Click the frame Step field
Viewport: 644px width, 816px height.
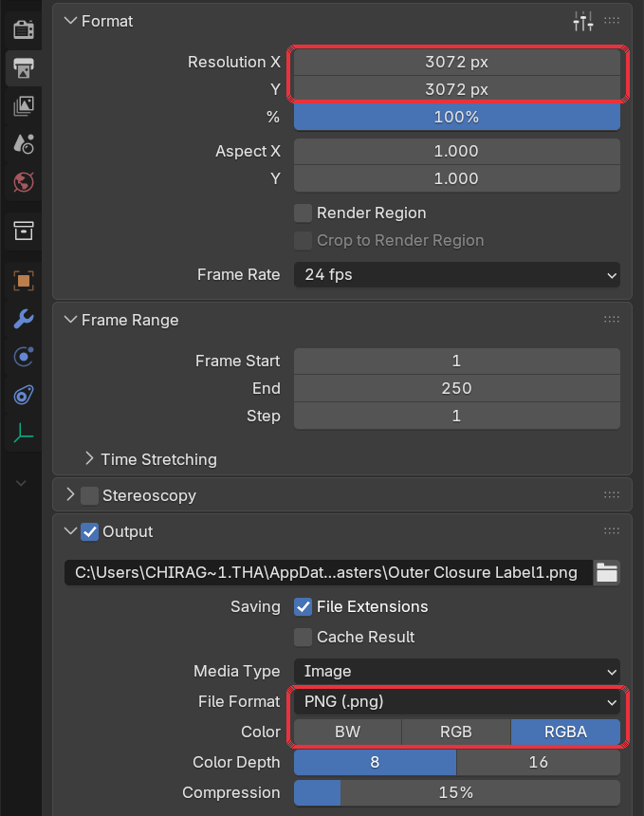457,416
